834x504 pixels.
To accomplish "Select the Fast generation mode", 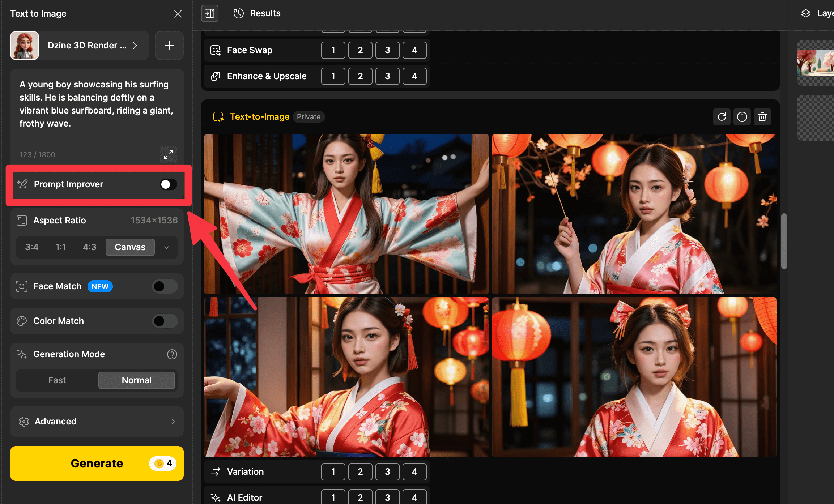I will (57, 380).
